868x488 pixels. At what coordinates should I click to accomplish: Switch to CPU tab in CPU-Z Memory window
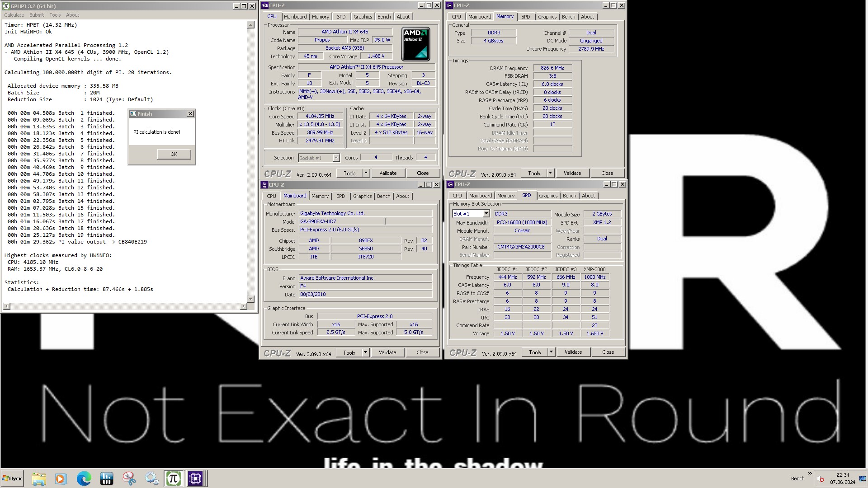pyautogui.click(x=457, y=17)
